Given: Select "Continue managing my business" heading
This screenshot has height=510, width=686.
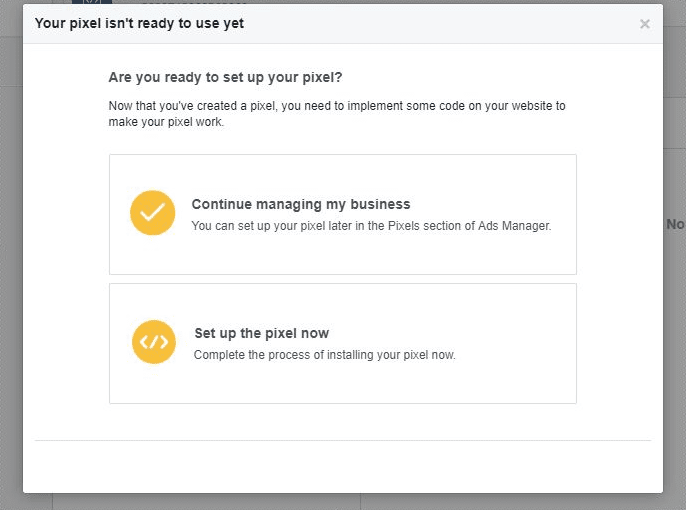Looking at the screenshot, I should (x=301, y=204).
